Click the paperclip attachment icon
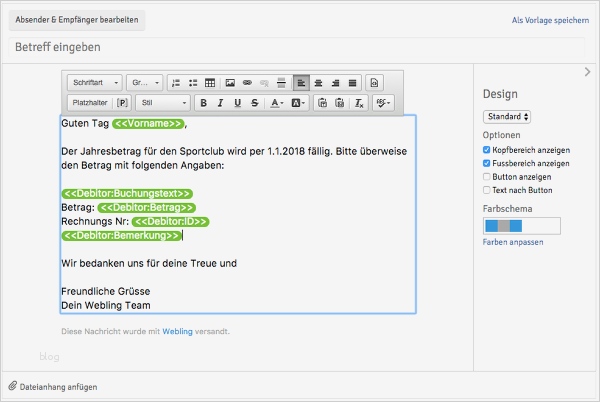The width and height of the screenshot is (600, 402). click(x=13, y=386)
